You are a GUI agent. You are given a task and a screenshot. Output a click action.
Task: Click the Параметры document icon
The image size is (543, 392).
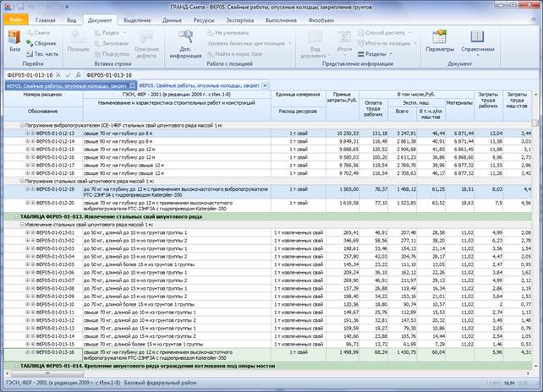[440, 41]
